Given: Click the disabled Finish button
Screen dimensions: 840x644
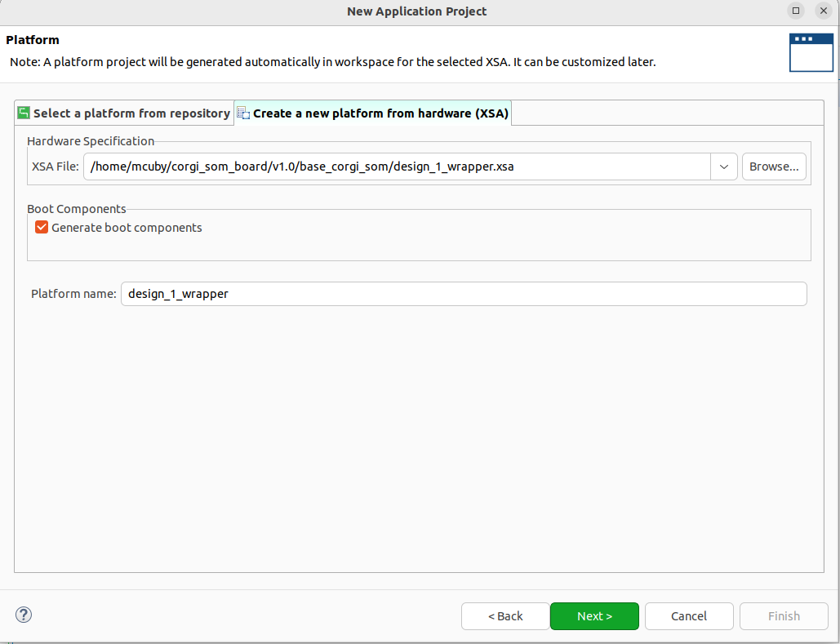Looking at the screenshot, I should 784,616.
